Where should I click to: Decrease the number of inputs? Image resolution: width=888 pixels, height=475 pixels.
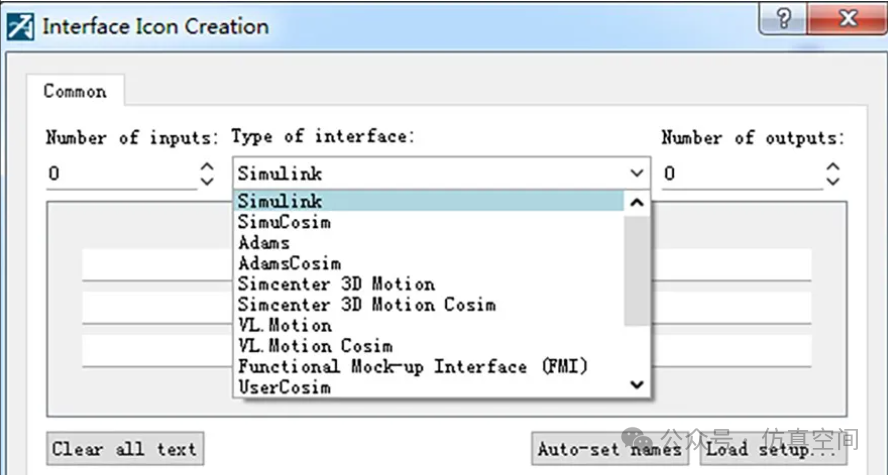pyautogui.click(x=207, y=181)
